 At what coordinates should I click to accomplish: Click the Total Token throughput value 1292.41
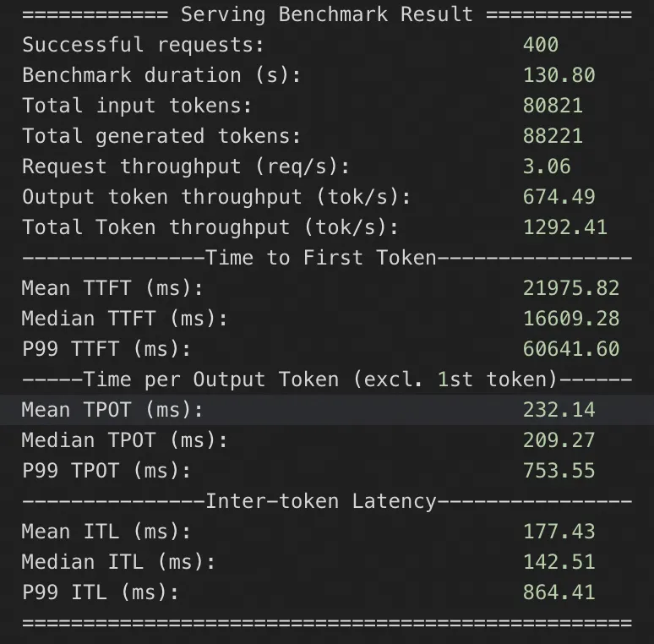click(564, 227)
